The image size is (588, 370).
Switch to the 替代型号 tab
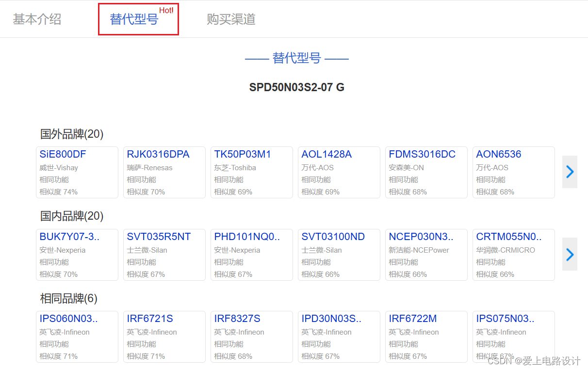pos(134,19)
